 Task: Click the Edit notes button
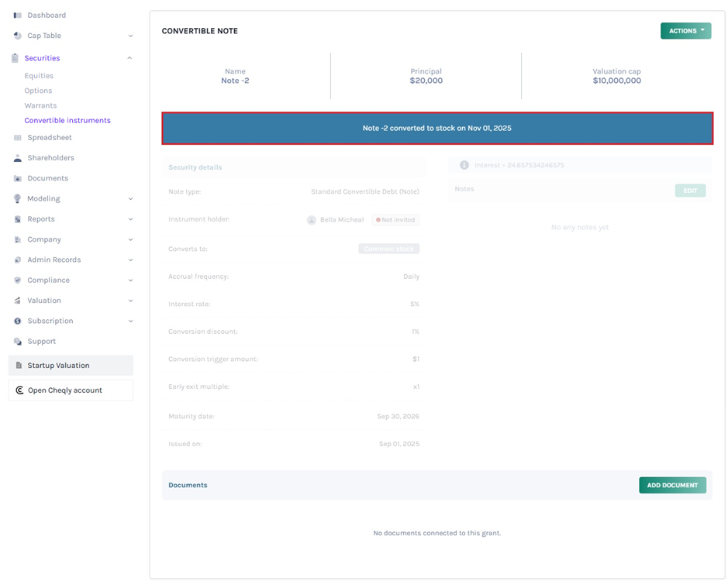689,191
